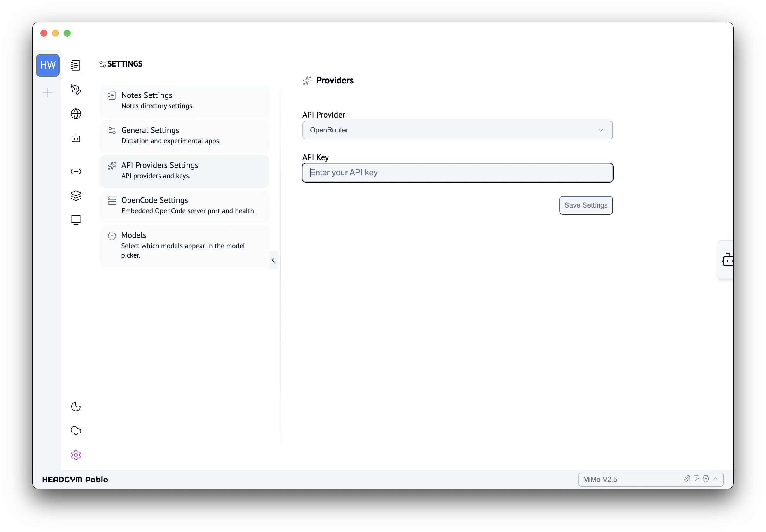Screen dimensions: 766x532
Task: Open the layers stack icon
Action: coord(76,196)
